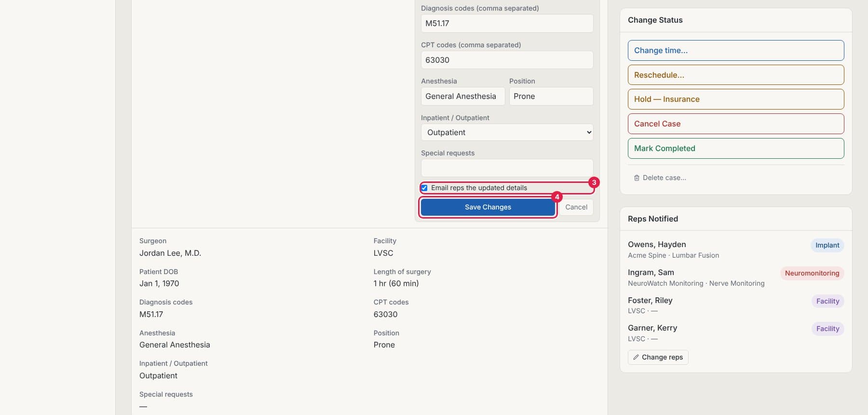Click the Change Status panel heading
The width and height of the screenshot is (868, 415).
click(x=655, y=20)
